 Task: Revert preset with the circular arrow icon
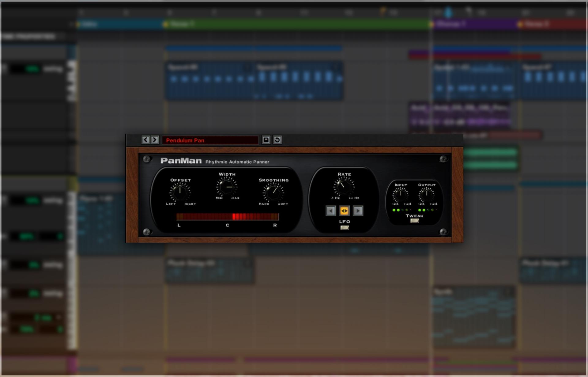point(277,140)
